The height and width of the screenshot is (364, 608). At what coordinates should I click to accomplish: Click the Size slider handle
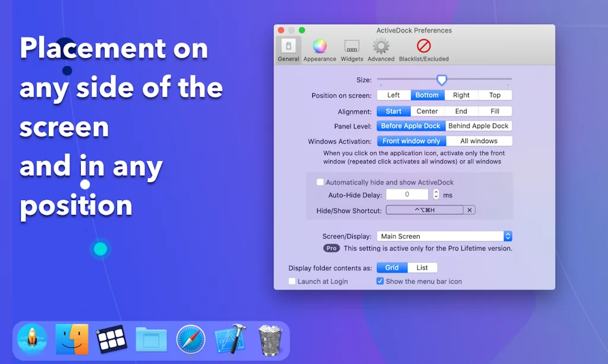[442, 80]
